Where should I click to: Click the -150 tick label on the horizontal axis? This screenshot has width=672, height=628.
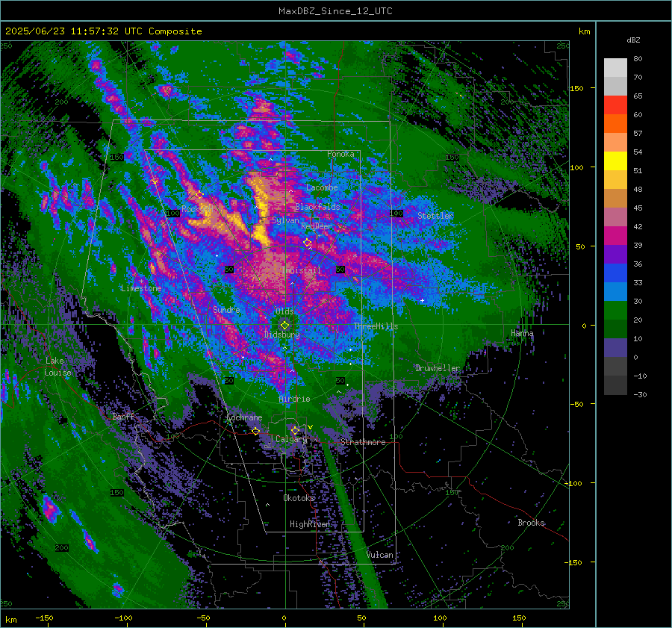[44, 618]
